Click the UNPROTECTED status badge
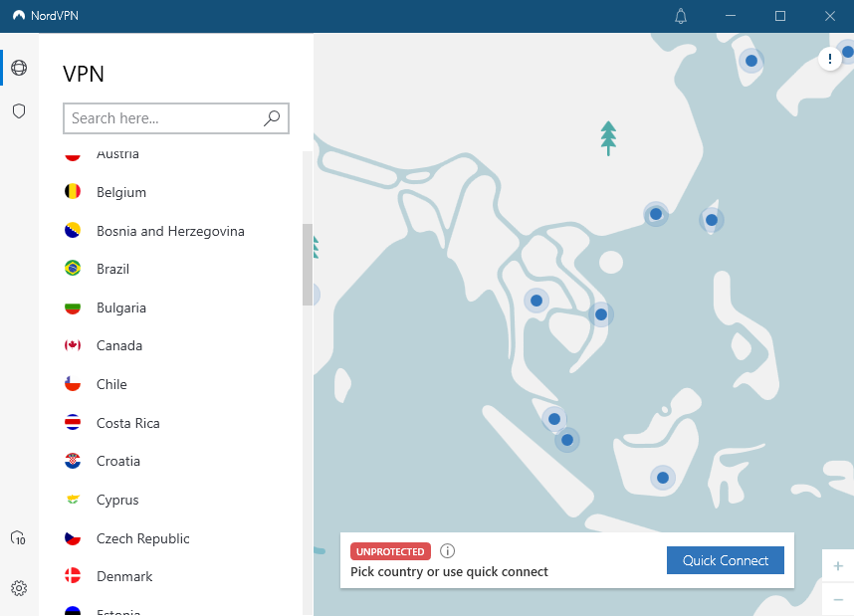 390,551
